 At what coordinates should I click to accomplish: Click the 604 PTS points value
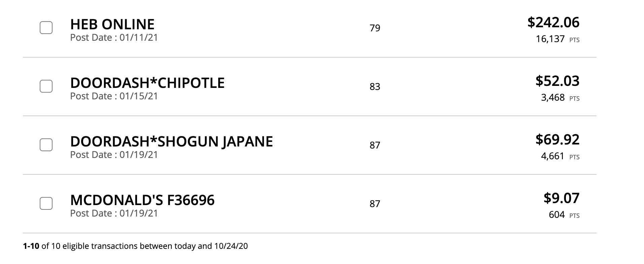(x=564, y=215)
